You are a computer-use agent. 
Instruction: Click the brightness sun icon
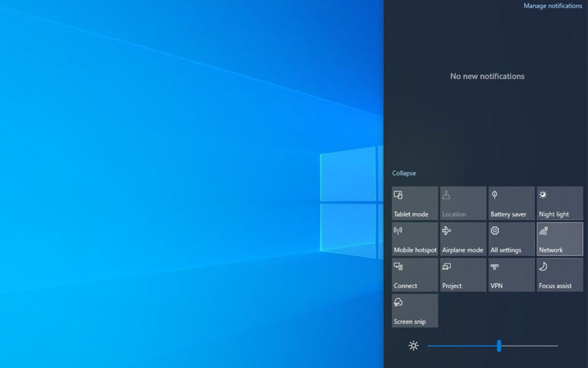414,346
